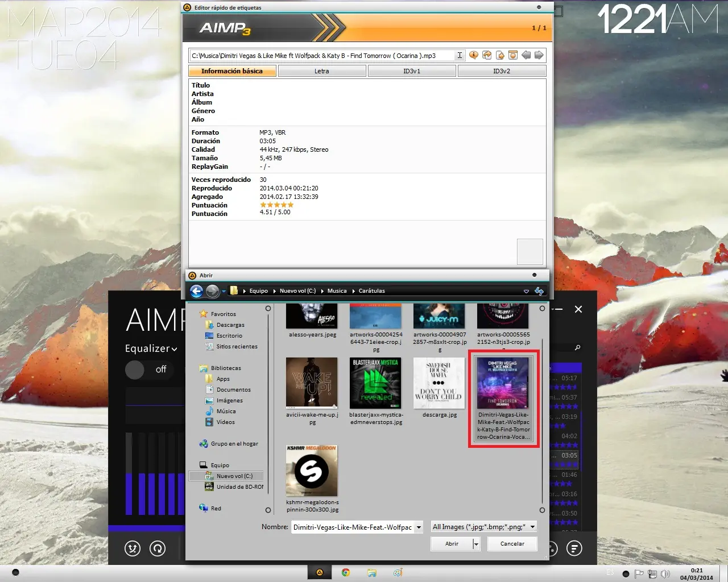The image size is (728, 582).
Task: Click the Abrir button to open file
Action: click(452, 544)
